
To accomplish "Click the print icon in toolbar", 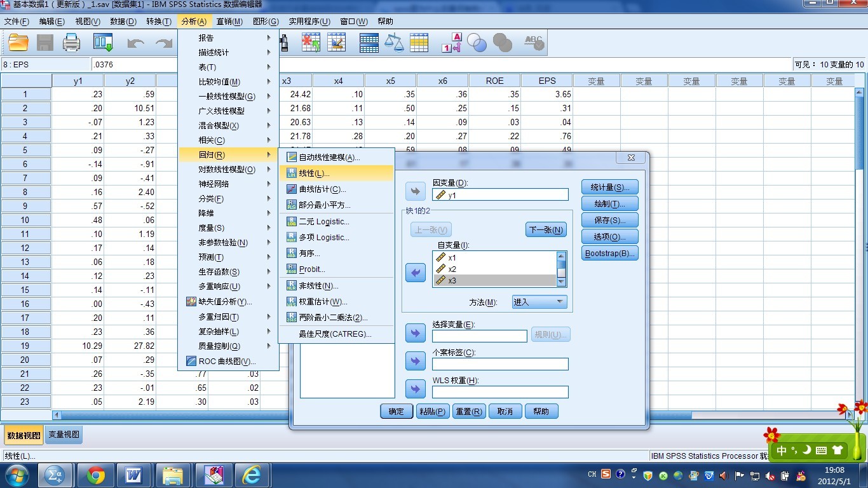I will [71, 43].
